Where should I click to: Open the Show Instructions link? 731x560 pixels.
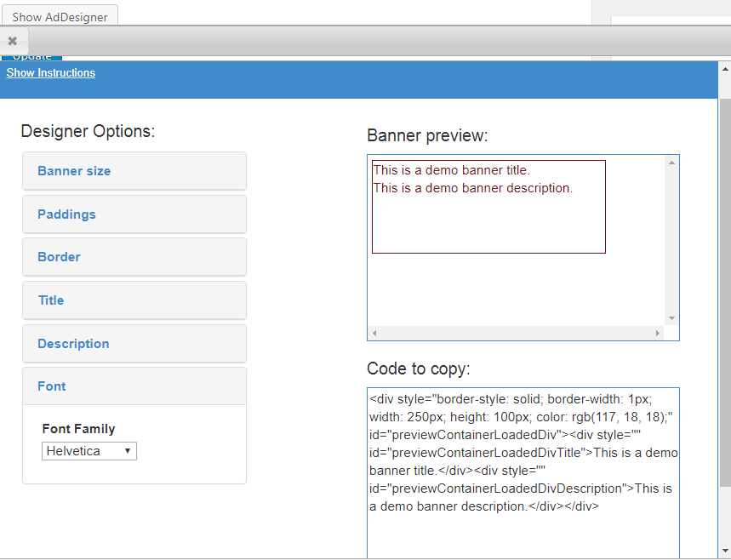click(51, 73)
